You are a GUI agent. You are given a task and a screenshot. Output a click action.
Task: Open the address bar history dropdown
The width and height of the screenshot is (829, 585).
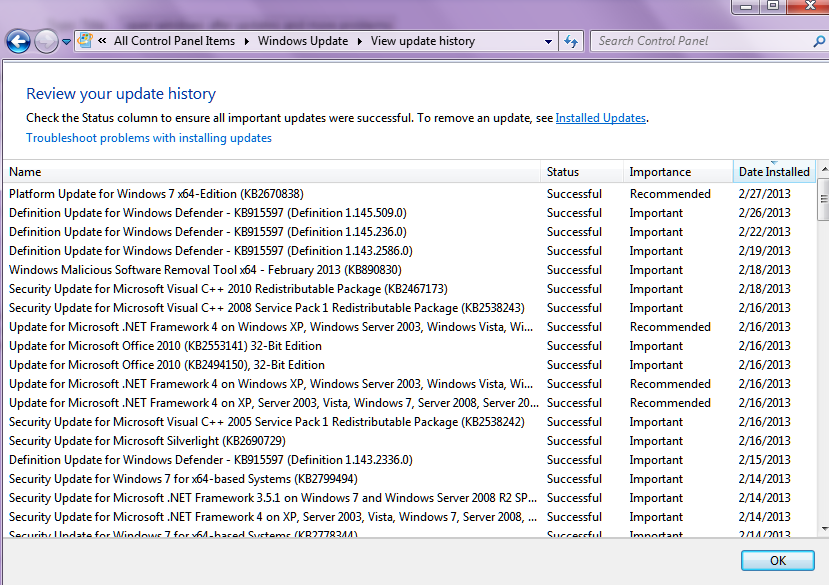548,41
